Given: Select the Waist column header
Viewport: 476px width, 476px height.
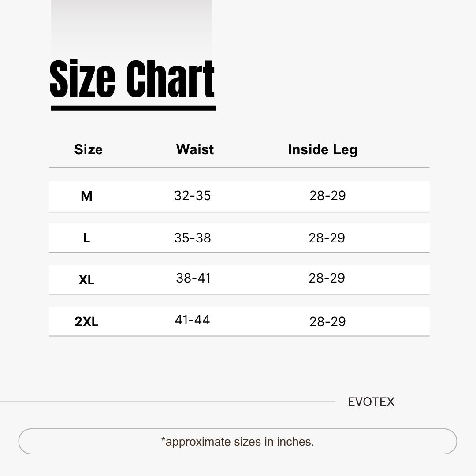Looking at the screenshot, I should coord(195,150).
